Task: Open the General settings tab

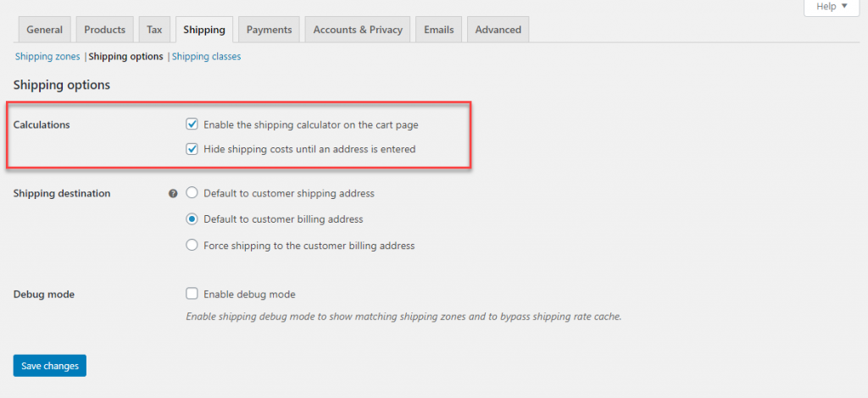Action: [x=45, y=30]
